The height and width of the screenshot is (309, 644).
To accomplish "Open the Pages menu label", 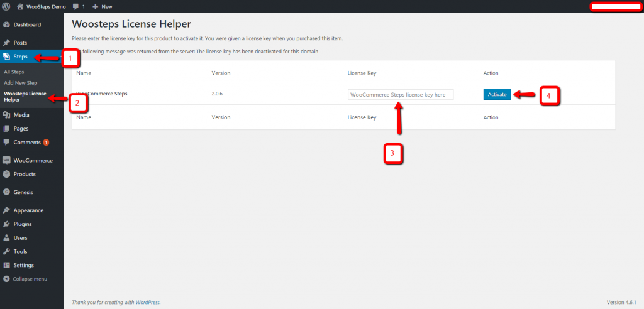I will [x=21, y=129].
